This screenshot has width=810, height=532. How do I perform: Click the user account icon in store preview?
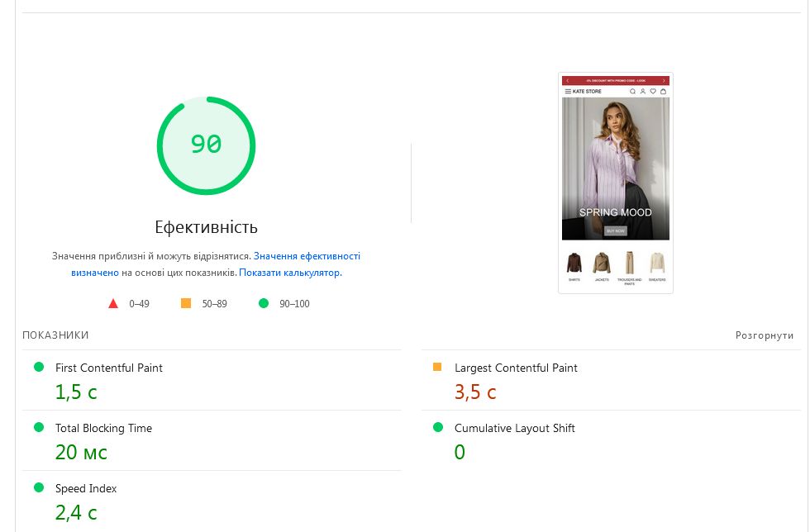point(643,92)
